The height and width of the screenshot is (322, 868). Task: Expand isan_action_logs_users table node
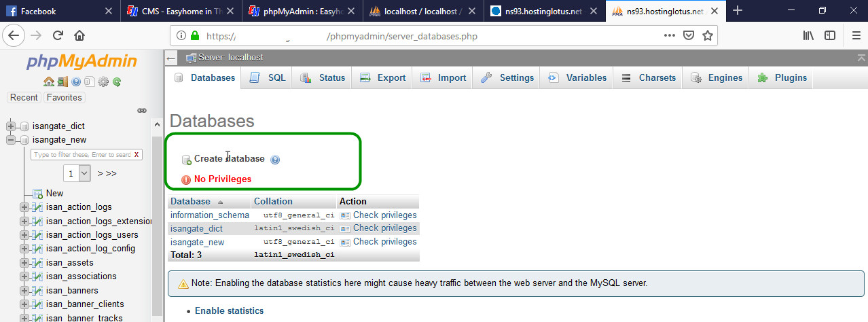click(24, 235)
